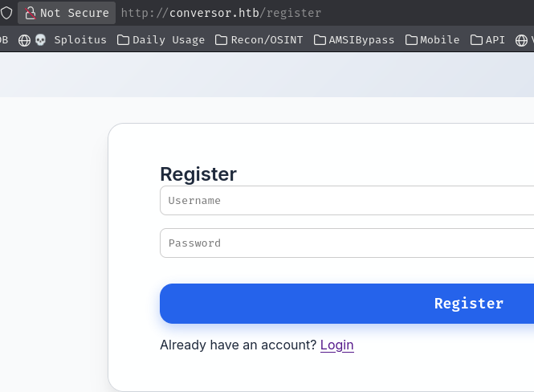Screen dimensions: 534x392
Task: Open the Mobile bookmarks folder
Action: 439,39
